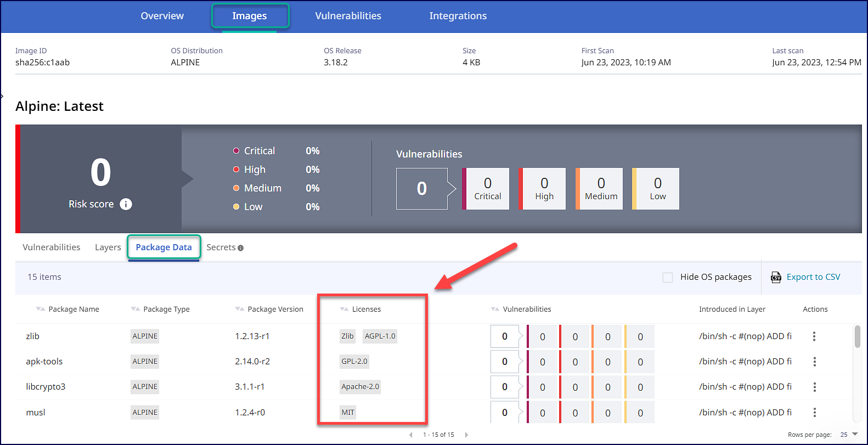Open the Rows per page dropdown

[854, 434]
